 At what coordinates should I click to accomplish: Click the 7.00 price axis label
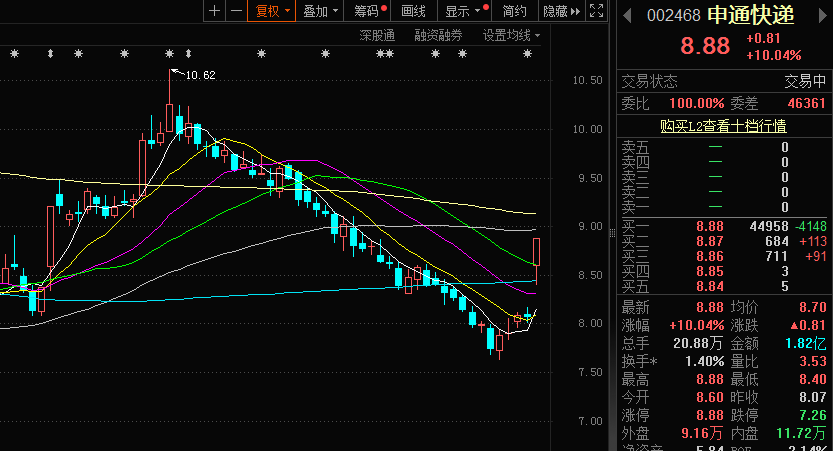(591, 421)
